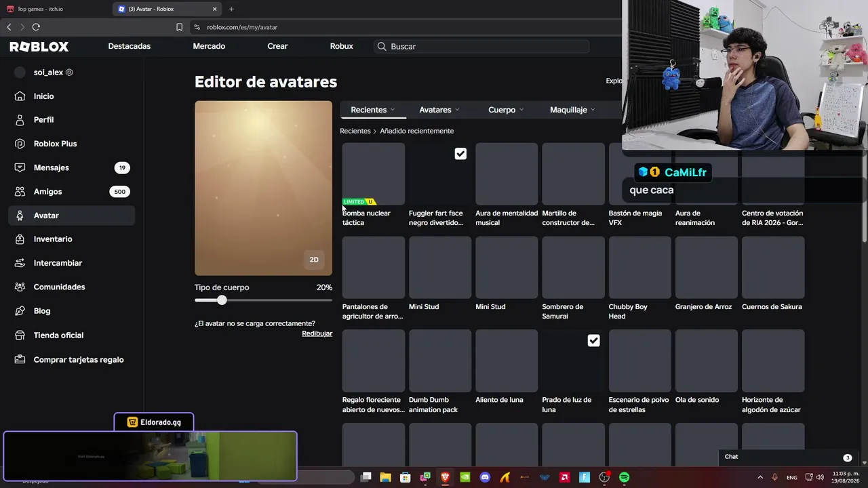The image size is (868, 488).
Task: Select the Chubby Boy Head item
Action: [639, 267]
